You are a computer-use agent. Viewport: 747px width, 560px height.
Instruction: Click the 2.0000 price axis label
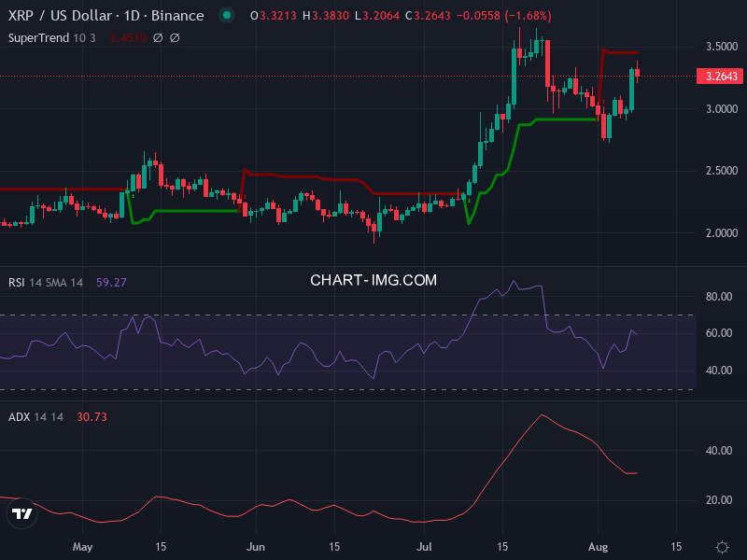pos(722,233)
